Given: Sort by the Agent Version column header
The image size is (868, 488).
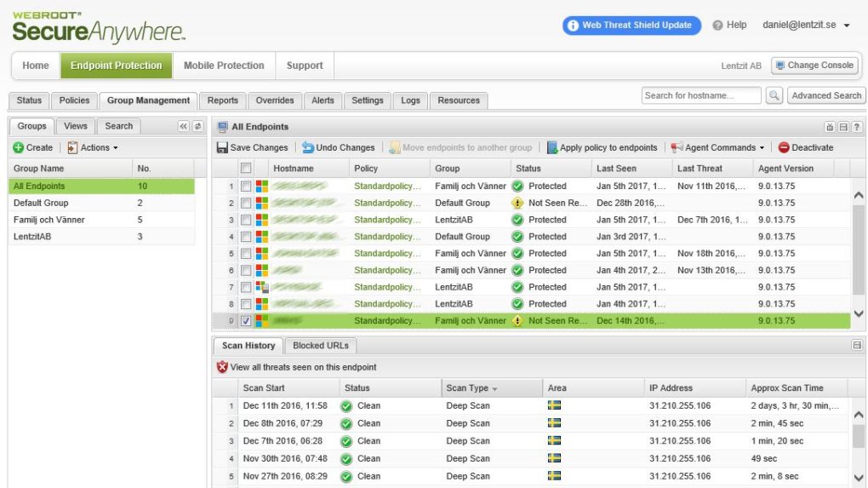Looking at the screenshot, I should pos(793,169).
